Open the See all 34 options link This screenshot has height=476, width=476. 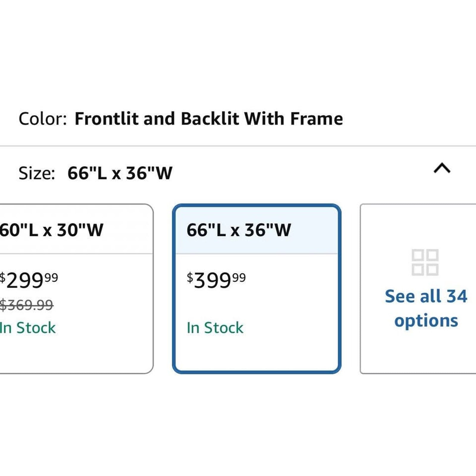click(426, 309)
